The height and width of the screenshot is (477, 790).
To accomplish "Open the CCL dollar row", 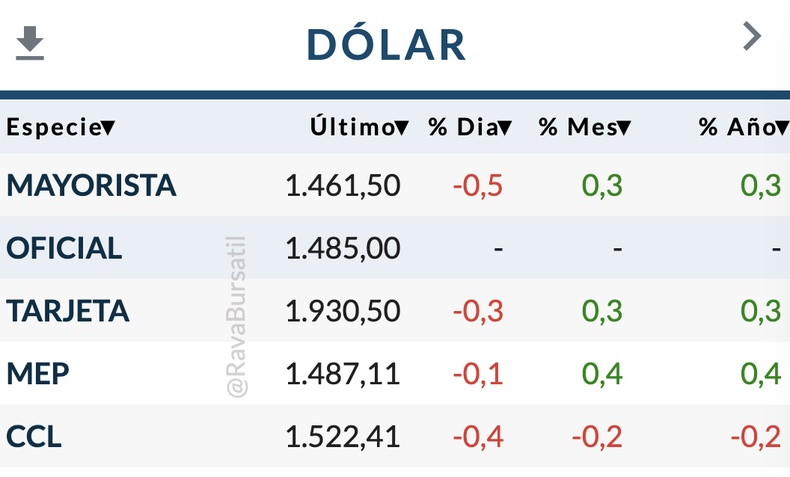I will (x=34, y=436).
